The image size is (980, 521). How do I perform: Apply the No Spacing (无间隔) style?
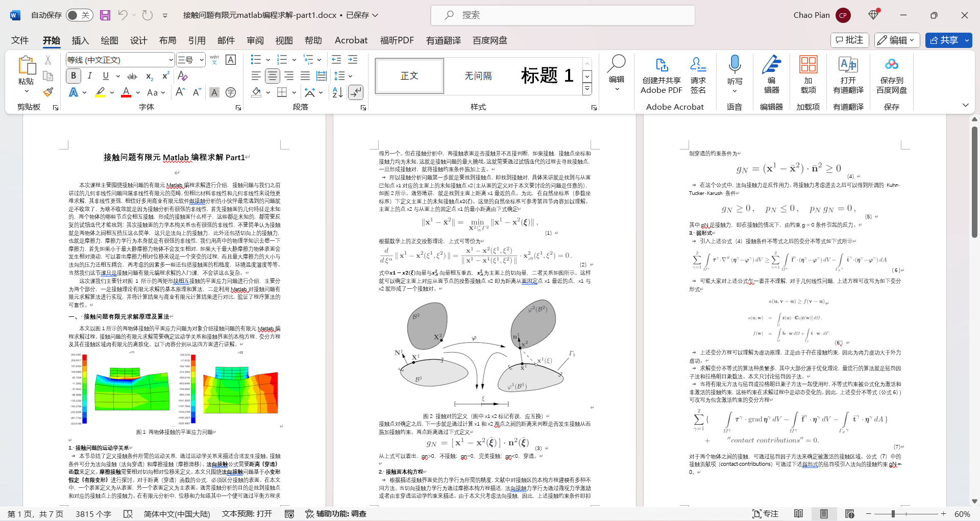coord(478,76)
